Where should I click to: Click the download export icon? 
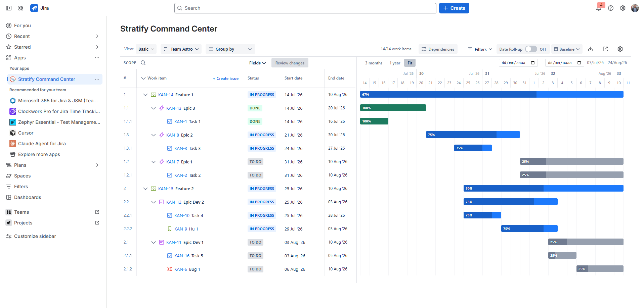coord(591,49)
